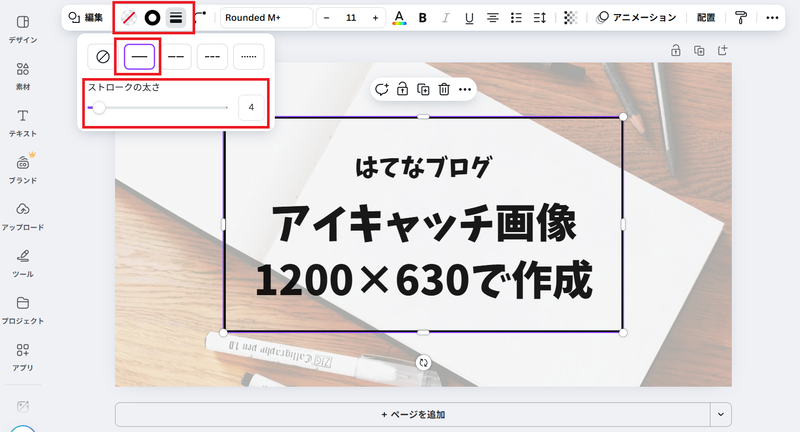
Task: Open the corner rounding option
Action: [200, 17]
